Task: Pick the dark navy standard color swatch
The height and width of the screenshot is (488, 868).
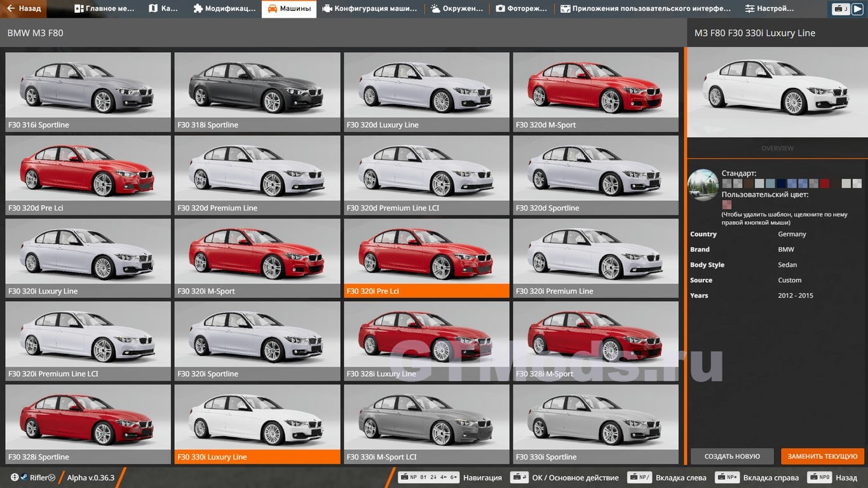Action: pos(781,184)
